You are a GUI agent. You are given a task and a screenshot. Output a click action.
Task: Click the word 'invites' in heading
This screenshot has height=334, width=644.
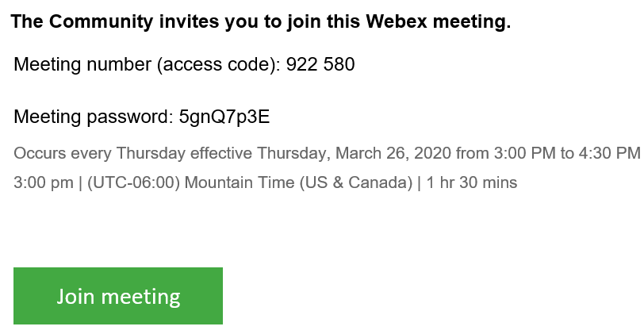[x=189, y=21]
